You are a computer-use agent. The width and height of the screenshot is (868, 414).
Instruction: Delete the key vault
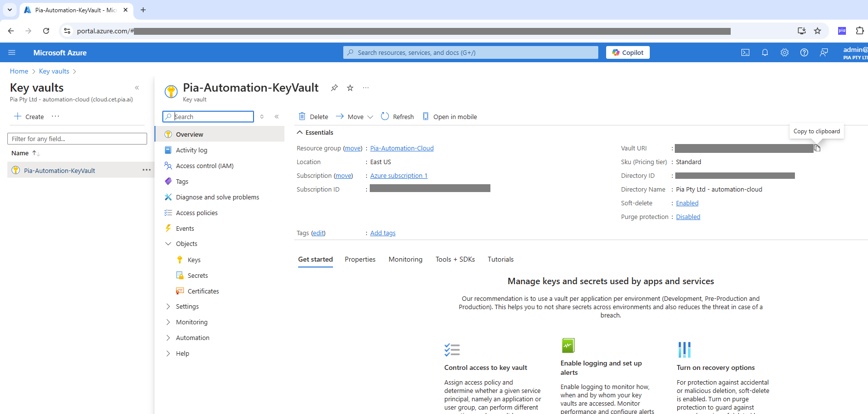[313, 117]
